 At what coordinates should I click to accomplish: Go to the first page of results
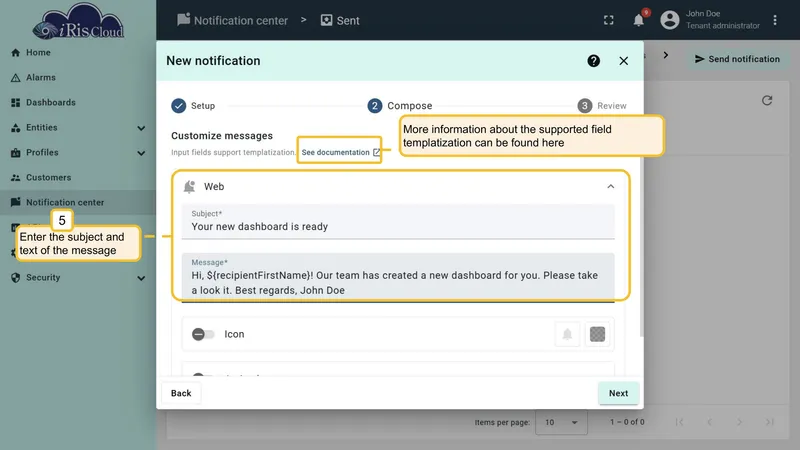(x=679, y=422)
